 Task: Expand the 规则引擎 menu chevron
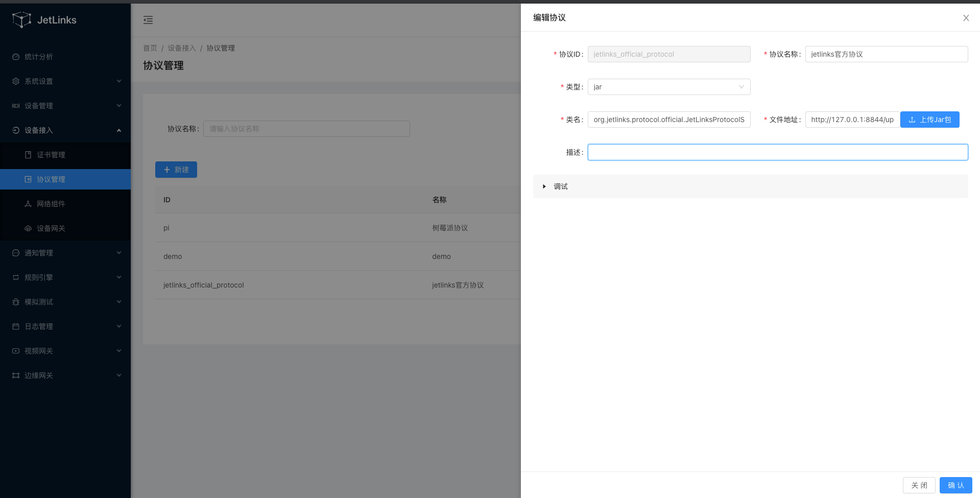(x=119, y=277)
